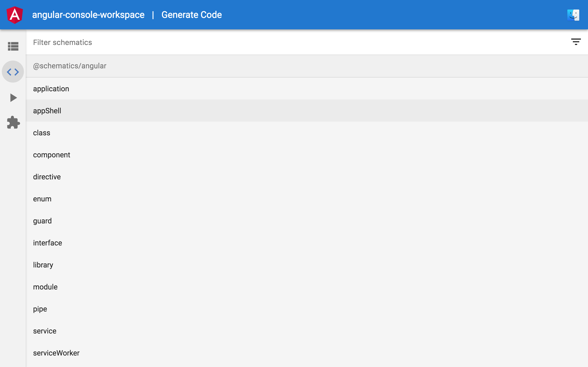588x367 pixels.
Task: Click the Finder icon in header
Action: (x=573, y=15)
